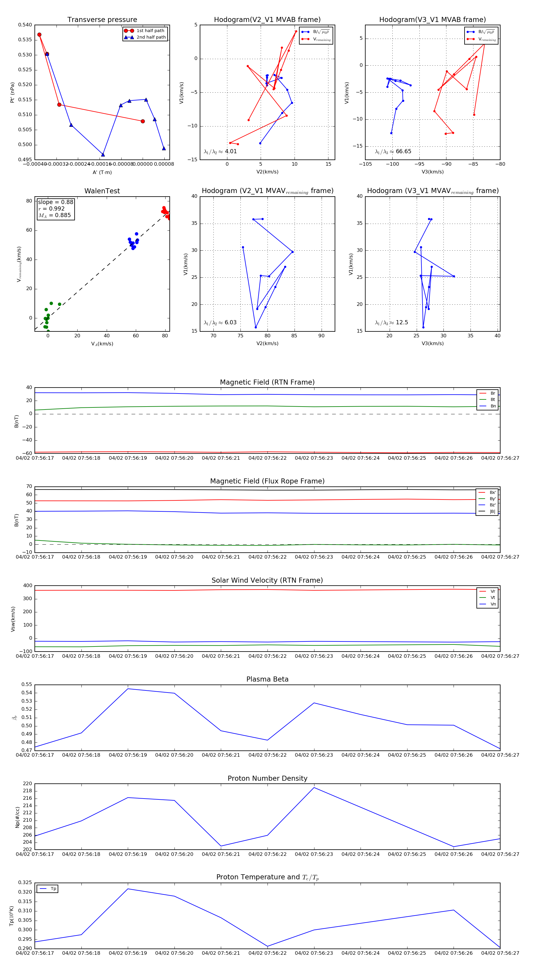Click the 'Np(#/cc)' y-axis label
The image size is (535, 980).
click(x=18, y=817)
